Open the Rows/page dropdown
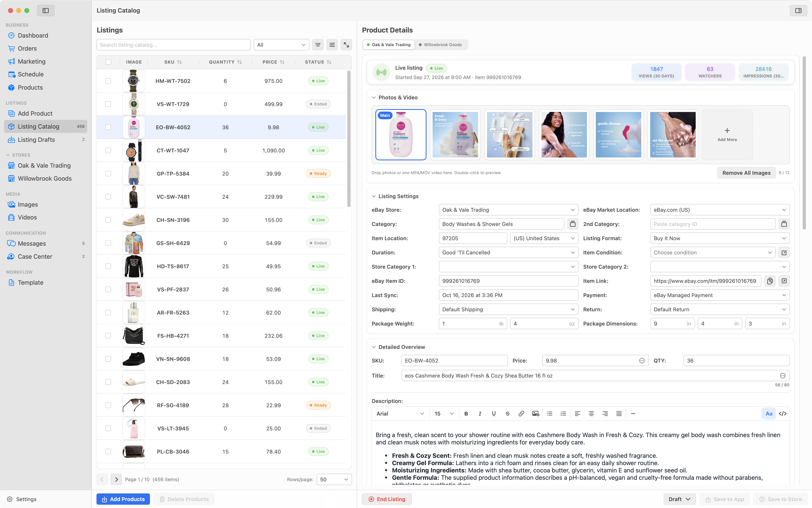This screenshot has height=508, width=812. [x=334, y=479]
